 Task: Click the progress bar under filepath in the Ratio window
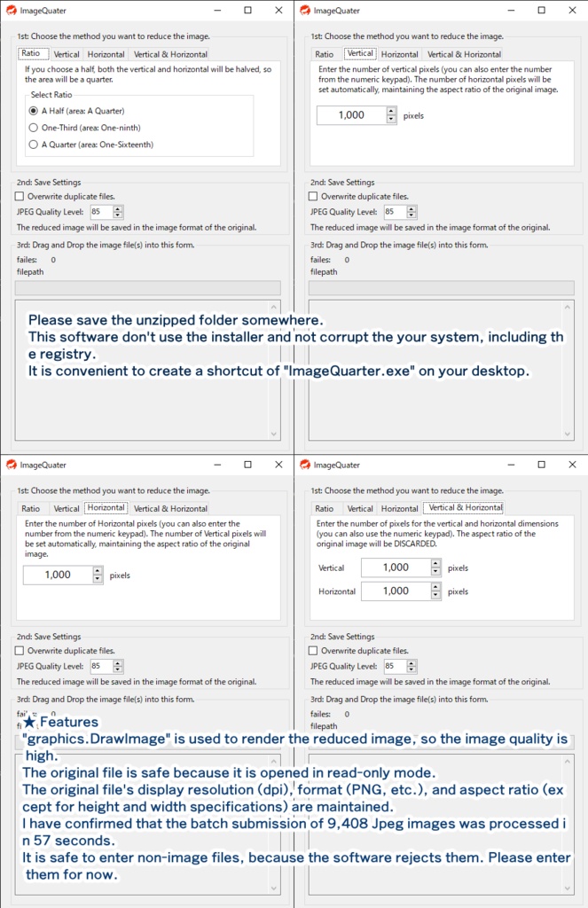click(x=148, y=287)
